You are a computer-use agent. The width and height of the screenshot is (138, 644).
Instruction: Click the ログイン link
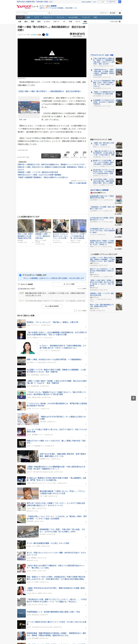pyautogui.click(x=42, y=8)
